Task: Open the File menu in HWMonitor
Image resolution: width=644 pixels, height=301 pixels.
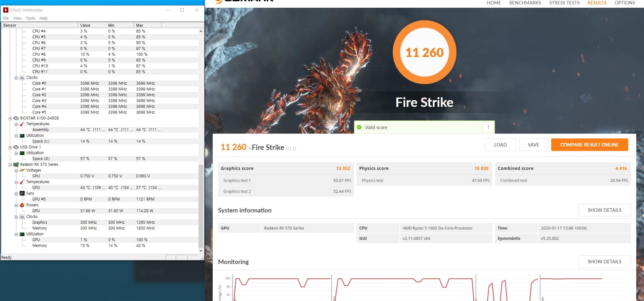Action: click(x=6, y=18)
